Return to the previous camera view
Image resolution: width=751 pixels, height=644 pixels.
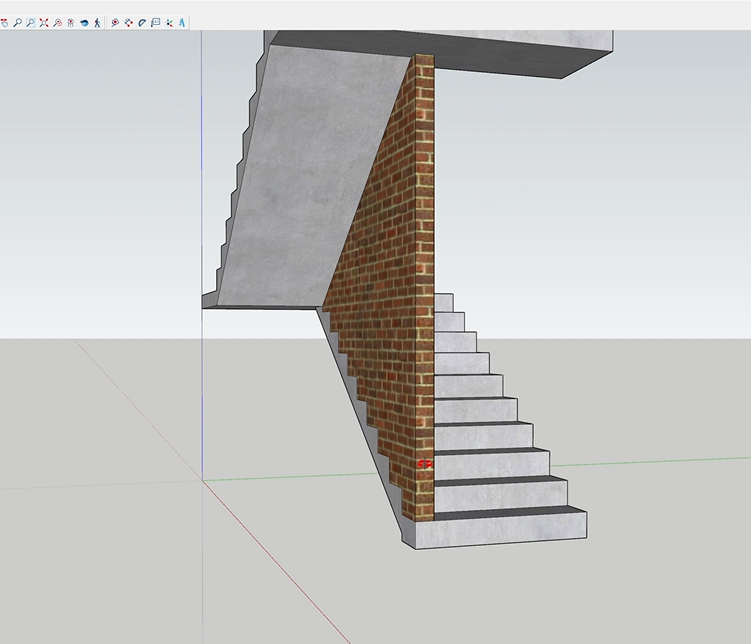(x=58, y=22)
